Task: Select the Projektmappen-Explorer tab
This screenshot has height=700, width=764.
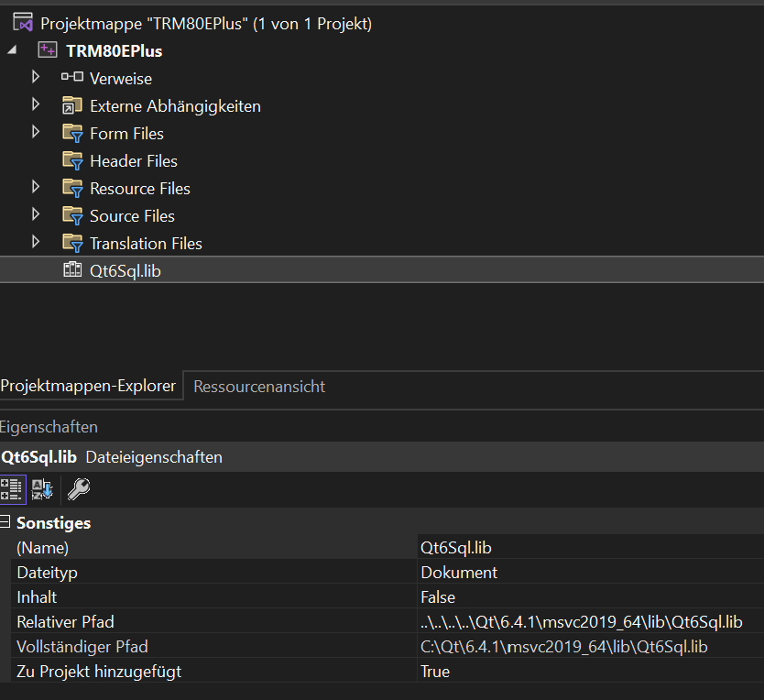Action: (89, 386)
